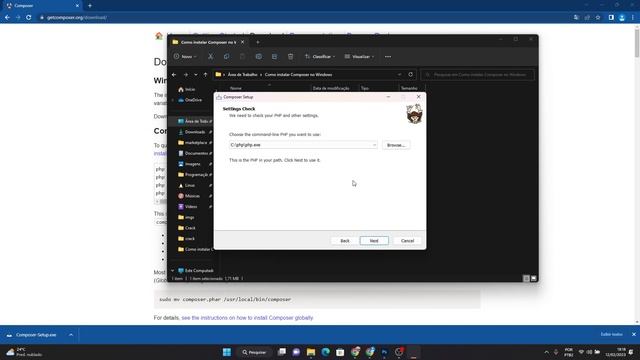Open Chrome profile avatar
This screenshot has width=640, height=360.
(622, 18)
